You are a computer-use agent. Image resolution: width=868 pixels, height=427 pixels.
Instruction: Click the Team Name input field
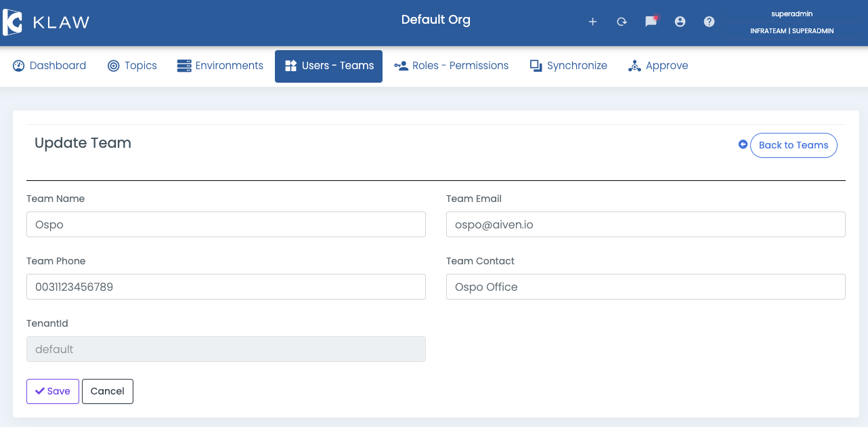click(225, 224)
